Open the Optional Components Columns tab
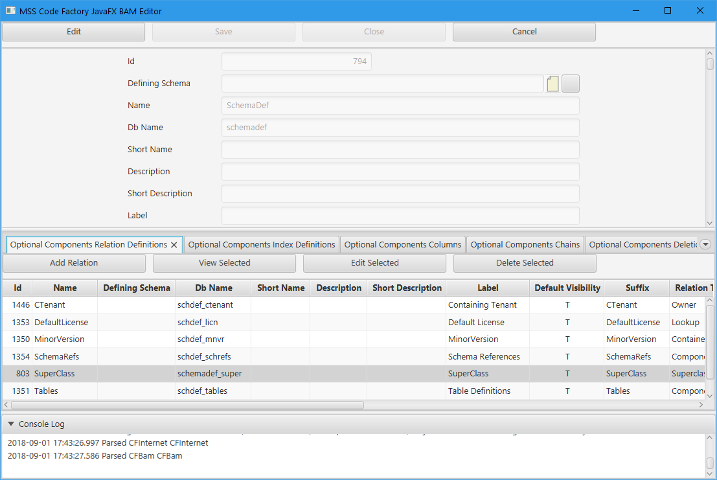 [402, 244]
